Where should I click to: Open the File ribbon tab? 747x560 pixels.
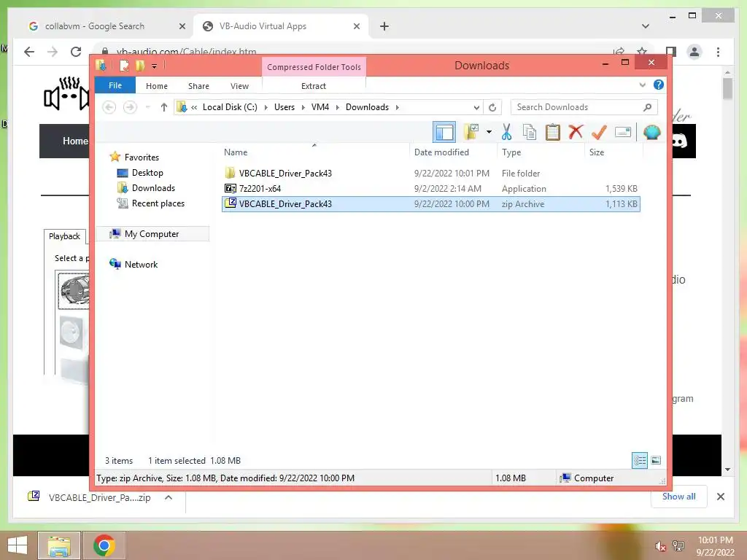click(x=115, y=85)
